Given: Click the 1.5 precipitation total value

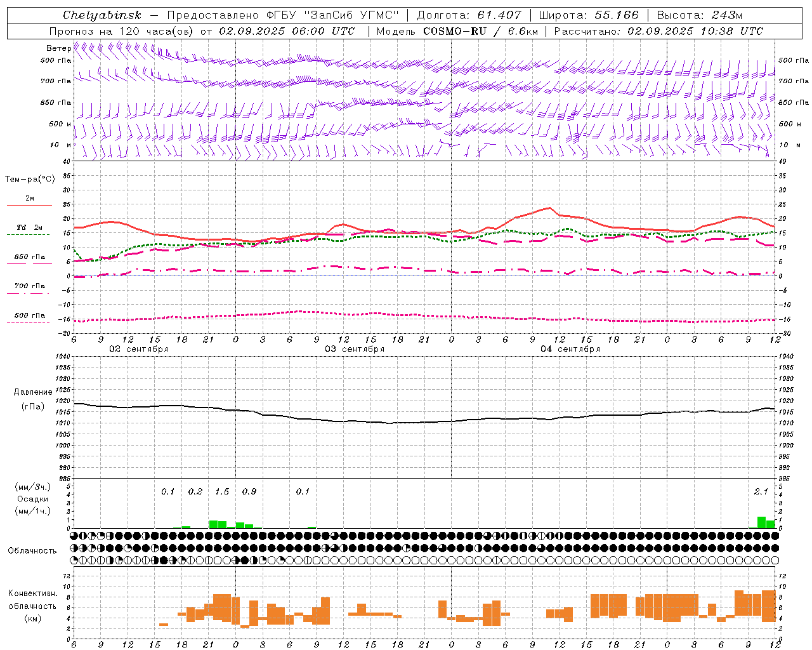Looking at the screenshot, I should pos(222,492).
